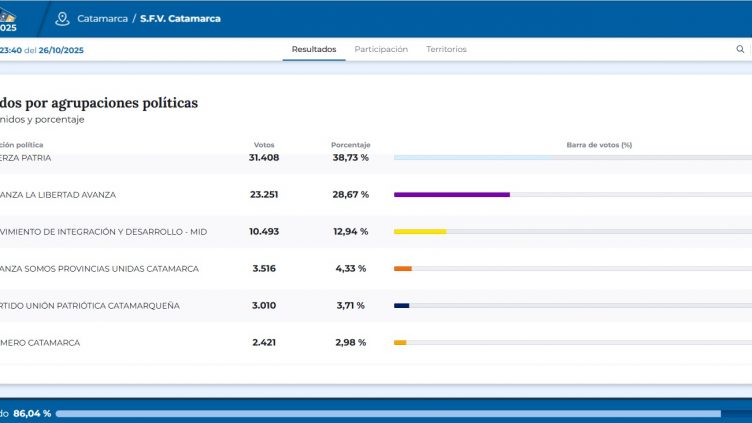This screenshot has width=752, height=423.
Task: Click the purple La Libertad Avanza bar
Action: tap(452, 195)
